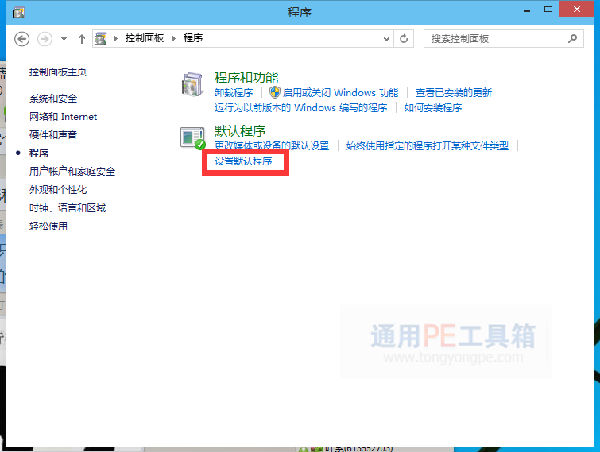
Task: Select 程序 in the left sidebar
Action: point(39,153)
